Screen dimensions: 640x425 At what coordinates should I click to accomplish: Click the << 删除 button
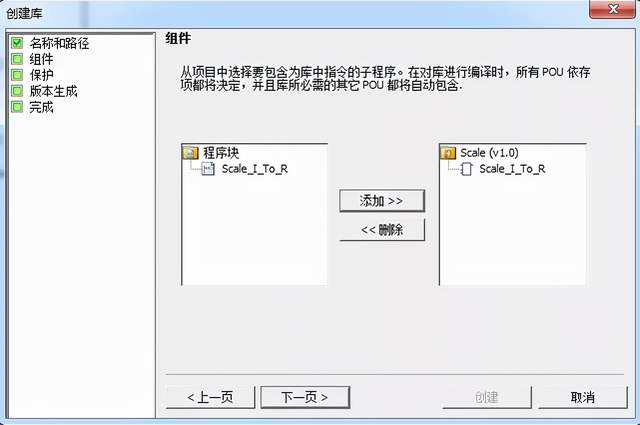[382, 230]
